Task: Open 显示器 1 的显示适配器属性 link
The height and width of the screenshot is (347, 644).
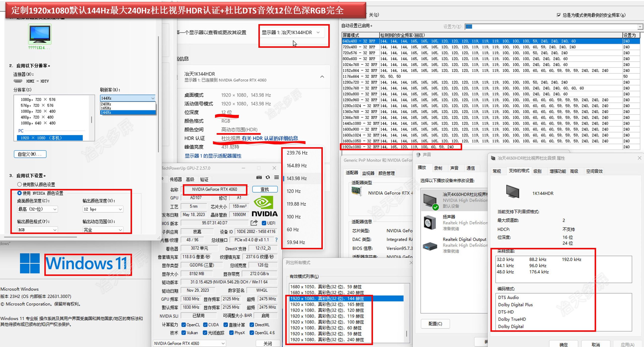Action: click(x=213, y=156)
